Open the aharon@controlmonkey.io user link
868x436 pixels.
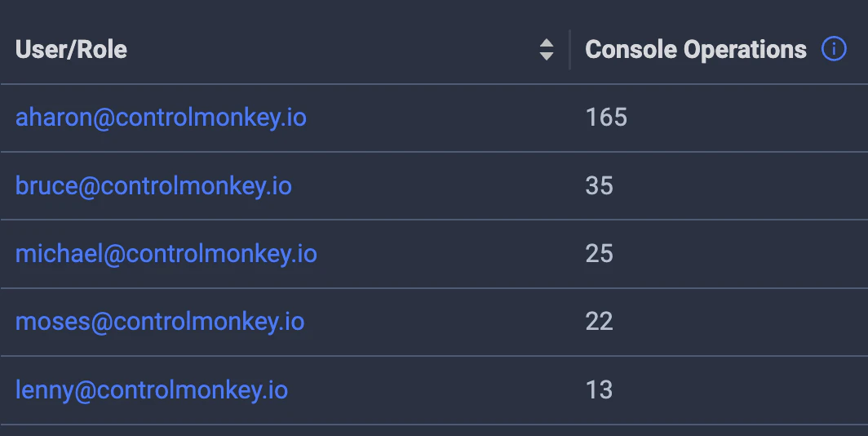tap(161, 118)
